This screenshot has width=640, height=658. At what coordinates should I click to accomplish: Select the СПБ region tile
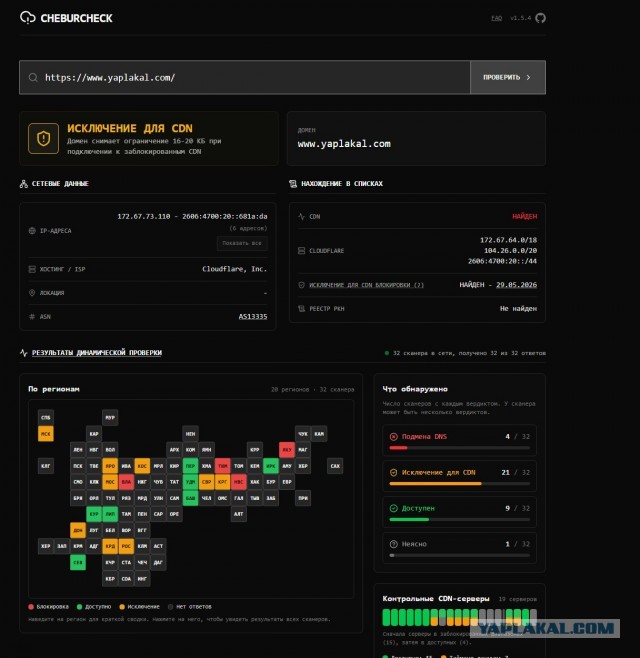pos(46,418)
